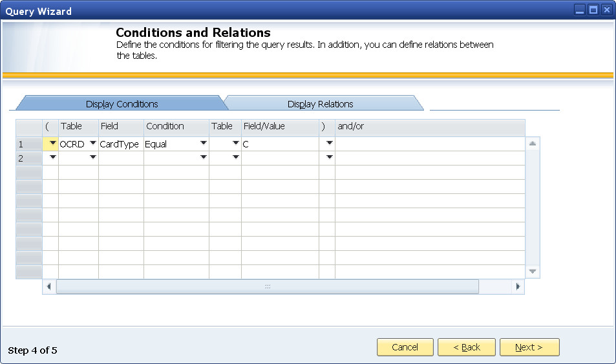Screen dimensions: 616x364
Task: Switch to the Display Relations tab
Action: (x=320, y=104)
